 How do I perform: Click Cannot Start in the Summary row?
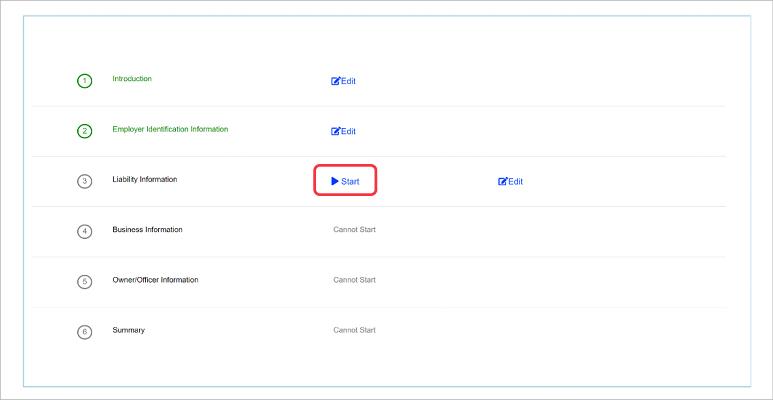pos(354,330)
